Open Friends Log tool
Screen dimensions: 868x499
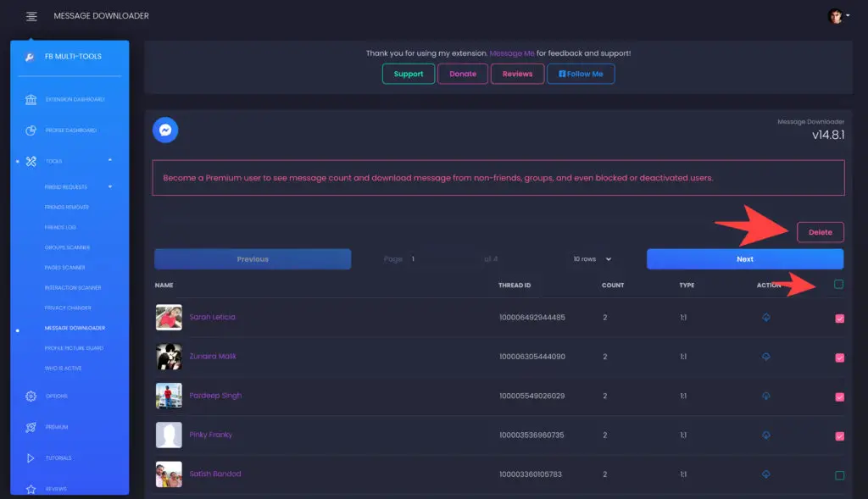pos(60,227)
